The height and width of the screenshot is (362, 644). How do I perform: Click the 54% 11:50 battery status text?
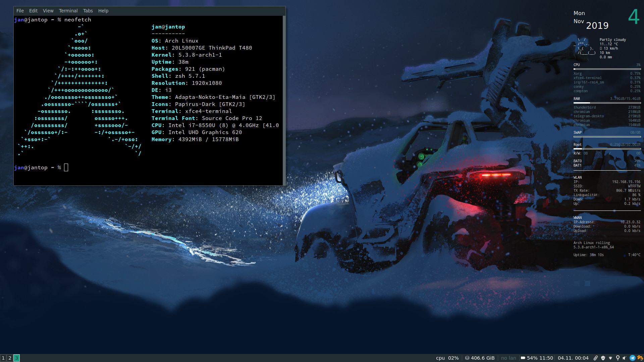tap(540, 358)
